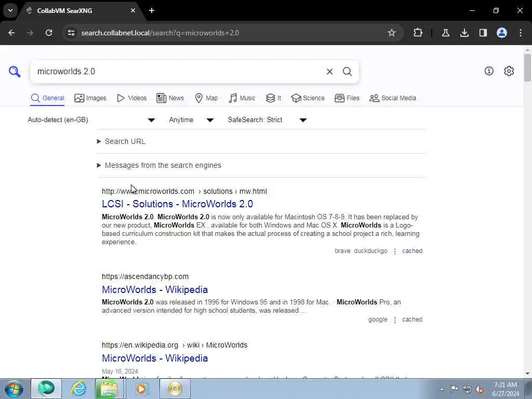The image size is (532, 399).
Task: Reload the page
Action: coord(49,33)
